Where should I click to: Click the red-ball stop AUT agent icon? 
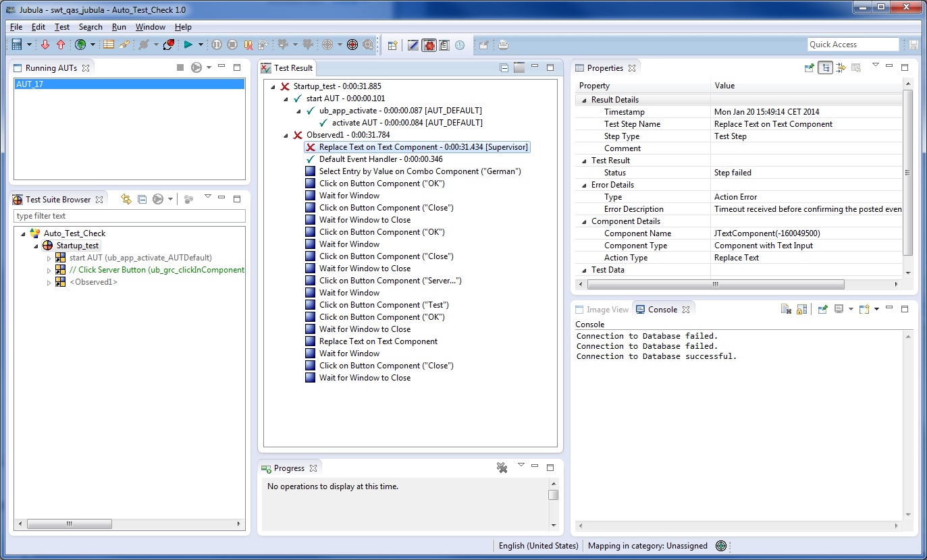169,45
